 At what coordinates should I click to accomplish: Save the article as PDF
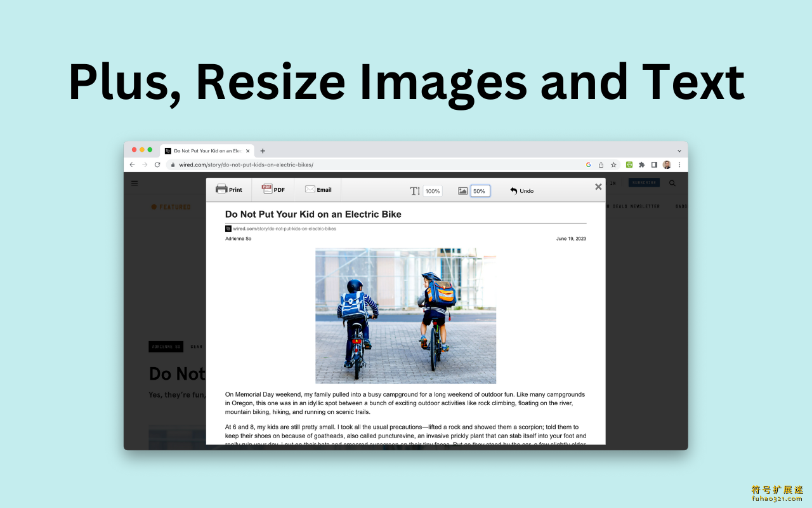pyautogui.click(x=273, y=189)
